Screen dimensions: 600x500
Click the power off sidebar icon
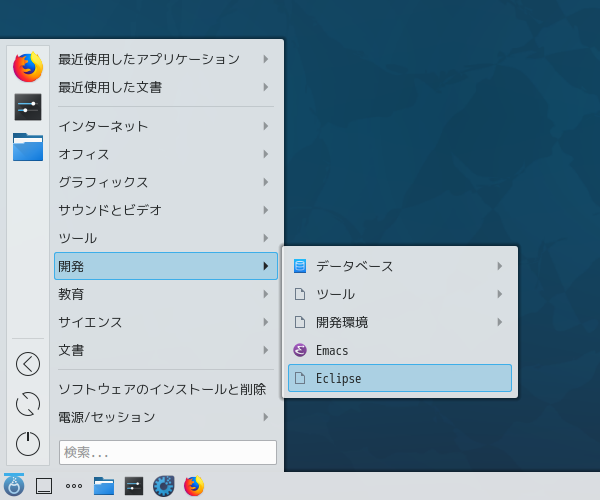point(28,443)
